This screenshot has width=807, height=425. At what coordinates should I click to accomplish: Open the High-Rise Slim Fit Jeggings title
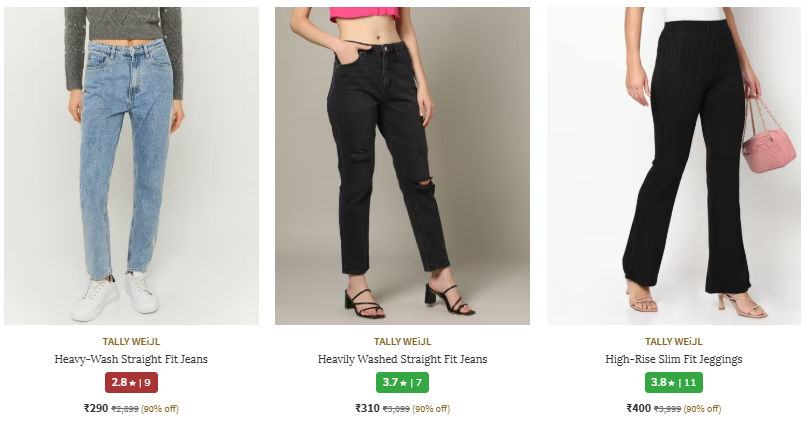click(673, 359)
